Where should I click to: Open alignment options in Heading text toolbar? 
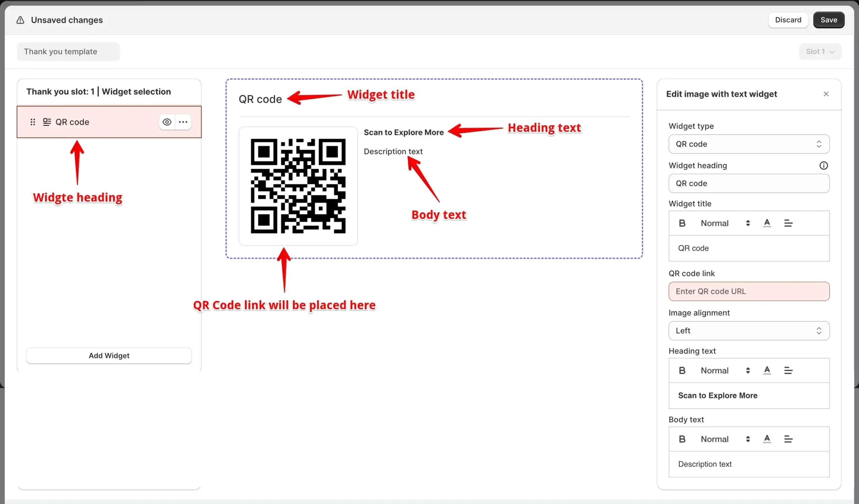click(x=789, y=370)
